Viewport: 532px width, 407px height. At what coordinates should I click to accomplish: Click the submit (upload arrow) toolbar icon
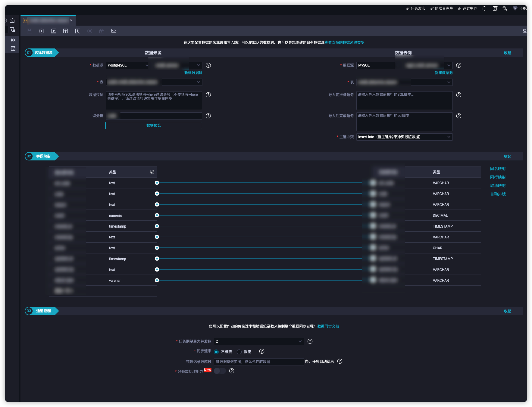click(65, 31)
